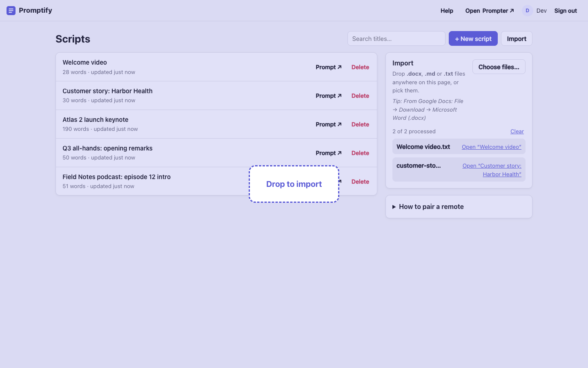Prompt the Atlas 2 launch keynote
588x368 pixels.
(328, 124)
